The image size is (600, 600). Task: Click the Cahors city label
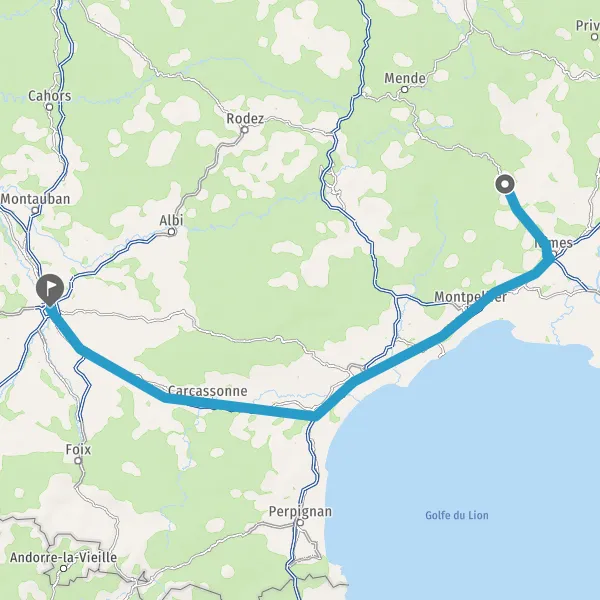tap(50, 96)
